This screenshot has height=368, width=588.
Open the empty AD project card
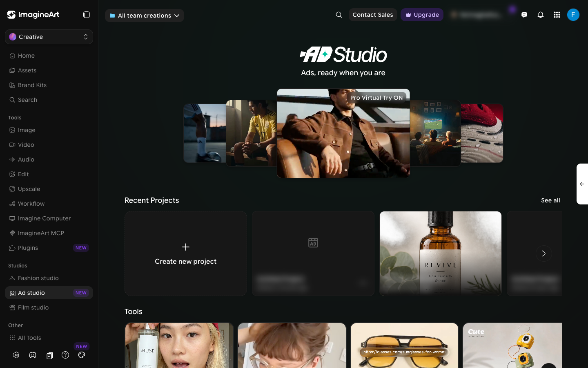pyautogui.click(x=313, y=254)
